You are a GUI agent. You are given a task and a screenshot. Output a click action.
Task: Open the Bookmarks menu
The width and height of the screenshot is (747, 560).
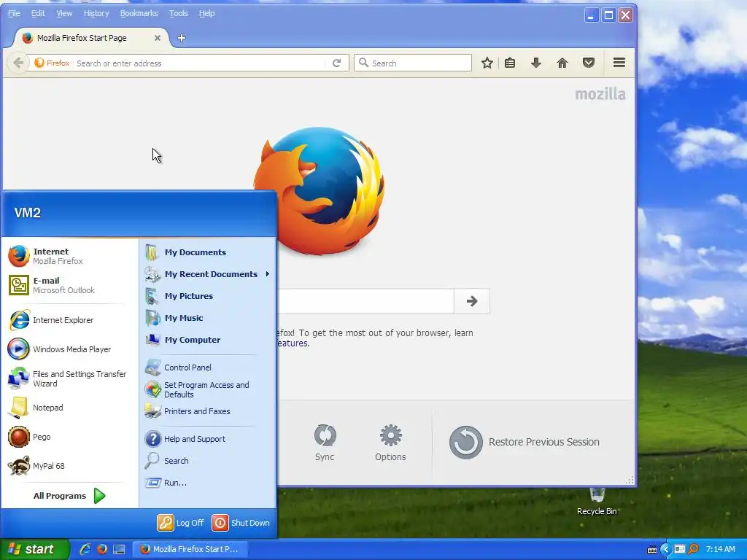click(139, 13)
